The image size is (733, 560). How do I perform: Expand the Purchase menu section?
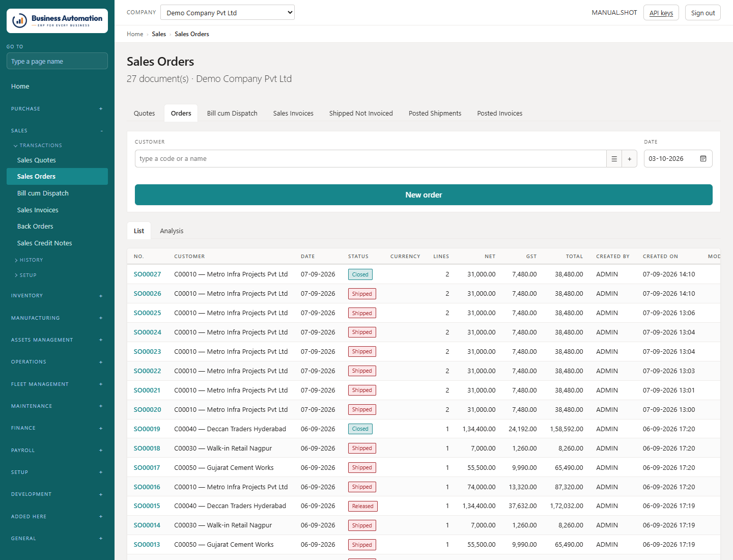pos(57,108)
